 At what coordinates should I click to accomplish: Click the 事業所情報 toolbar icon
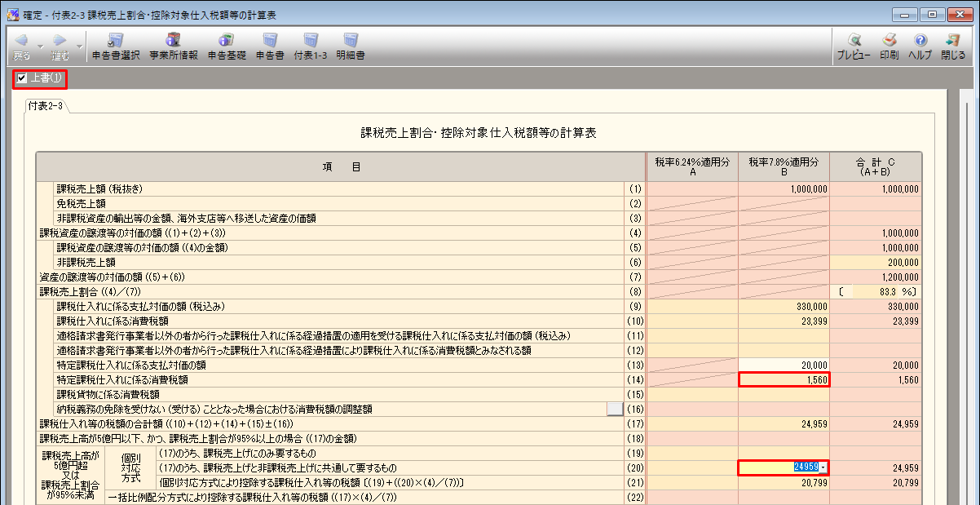pyautogui.click(x=173, y=47)
